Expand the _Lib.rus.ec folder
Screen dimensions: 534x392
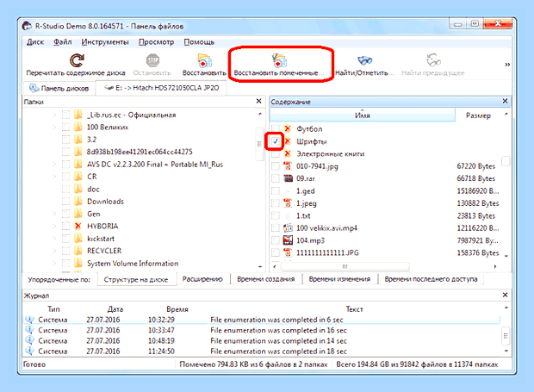54,115
